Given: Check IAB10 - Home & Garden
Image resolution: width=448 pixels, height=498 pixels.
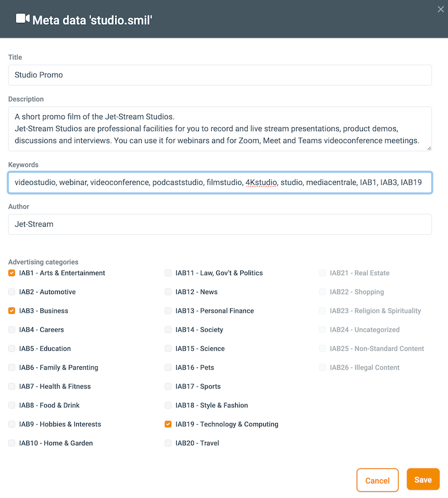Looking at the screenshot, I should [x=12, y=443].
